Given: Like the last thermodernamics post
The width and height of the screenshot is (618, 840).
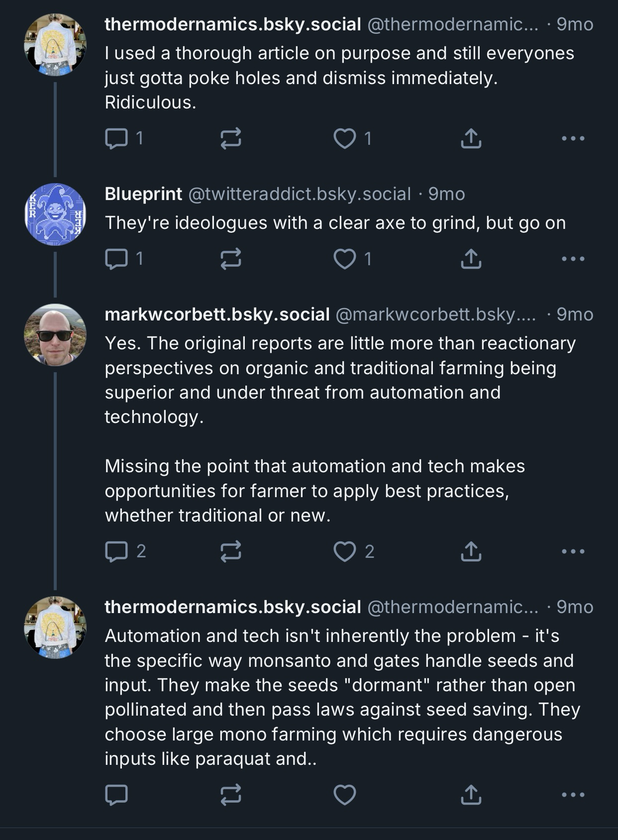Looking at the screenshot, I should (344, 795).
